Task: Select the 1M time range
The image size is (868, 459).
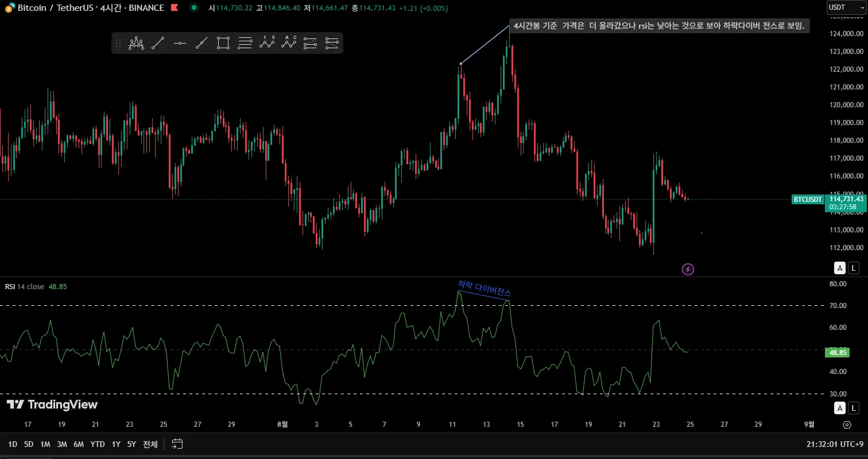Action: [45, 444]
